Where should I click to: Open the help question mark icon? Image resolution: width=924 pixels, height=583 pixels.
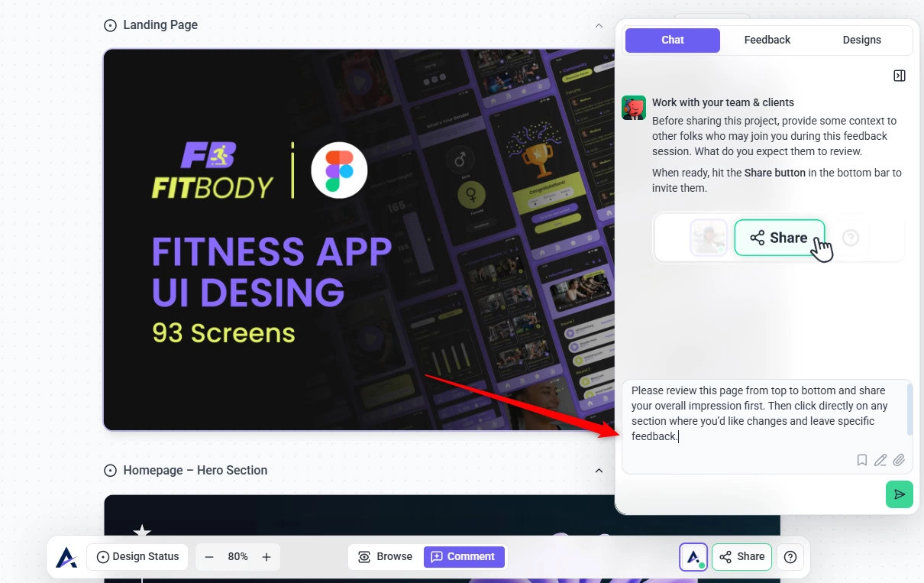[x=790, y=557]
